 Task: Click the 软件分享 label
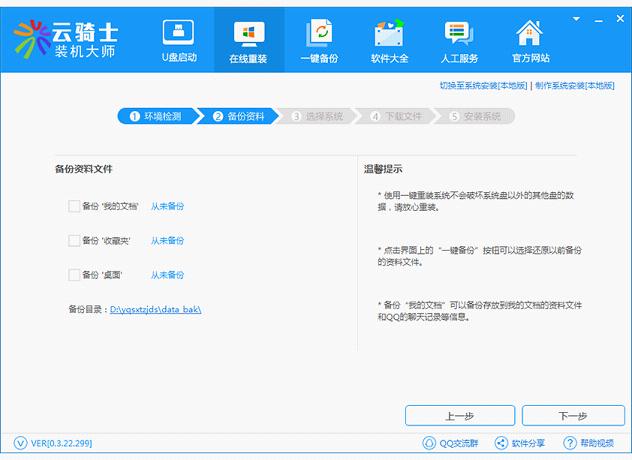click(528, 443)
